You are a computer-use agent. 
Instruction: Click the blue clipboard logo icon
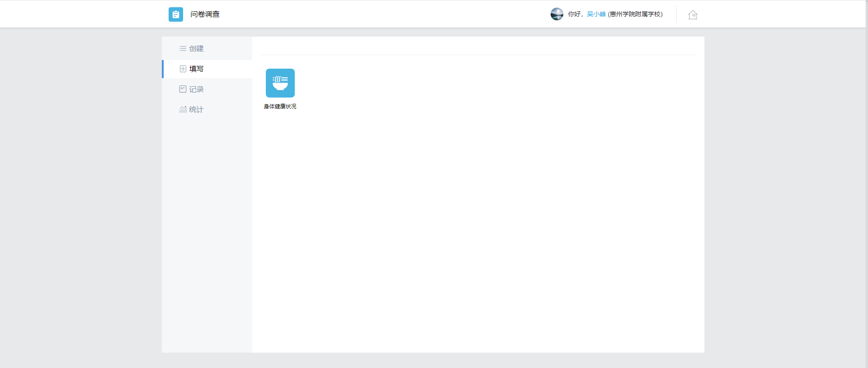pos(176,14)
